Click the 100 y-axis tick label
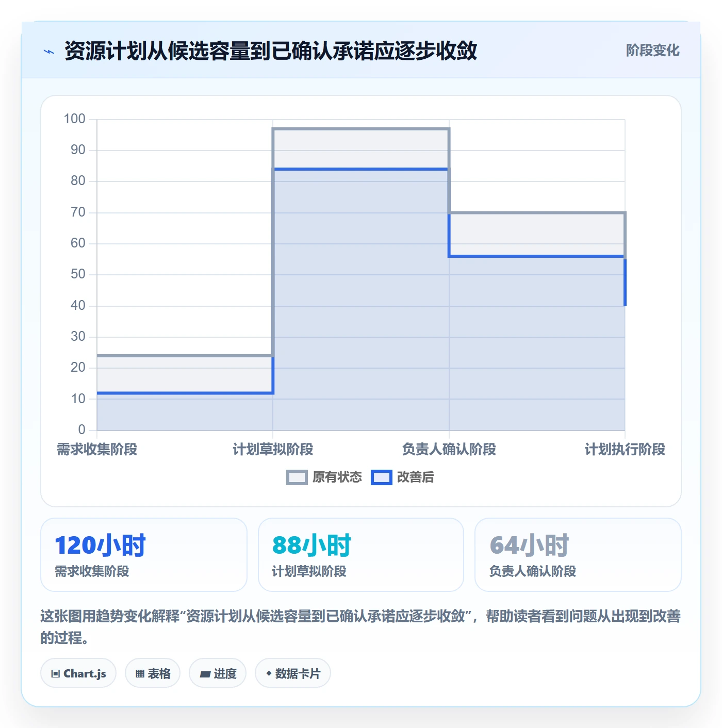This screenshot has height=728, width=722. pos(74,119)
